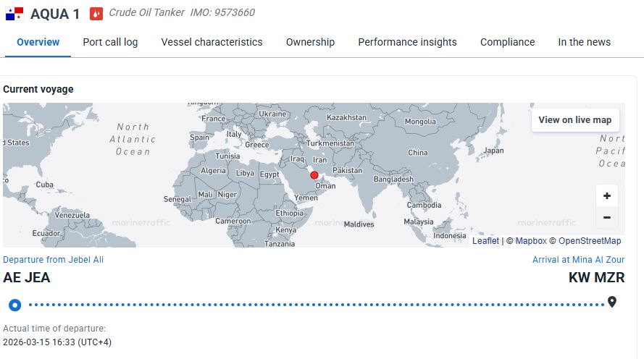This screenshot has width=644, height=359.
Task: Click the Leaflet attribution link
Action: point(485,241)
